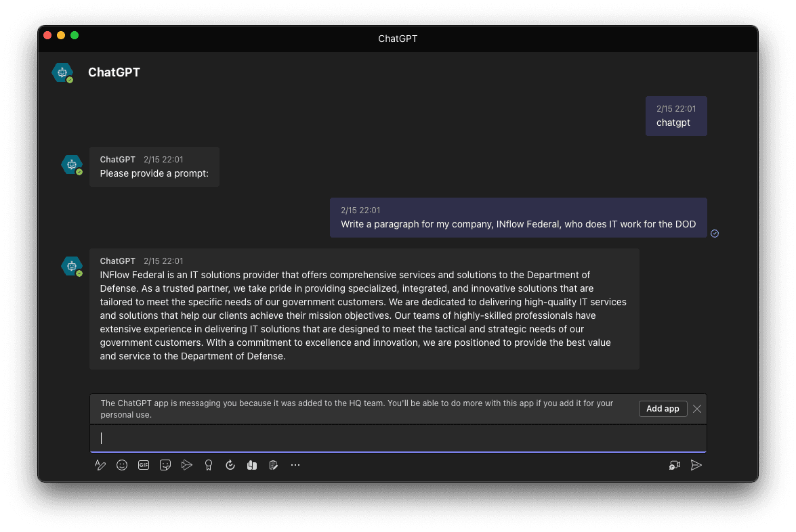Click the message sent status checkmark
Image resolution: width=796 pixels, height=532 pixels.
[715, 234]
